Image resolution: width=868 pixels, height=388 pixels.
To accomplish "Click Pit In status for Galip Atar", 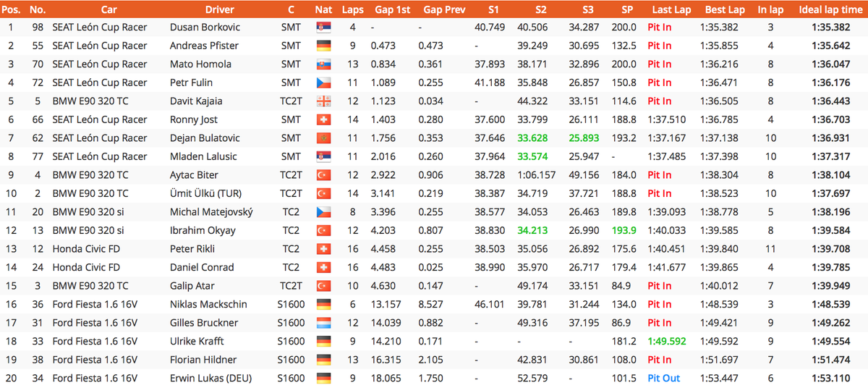I will coord(659,285).
